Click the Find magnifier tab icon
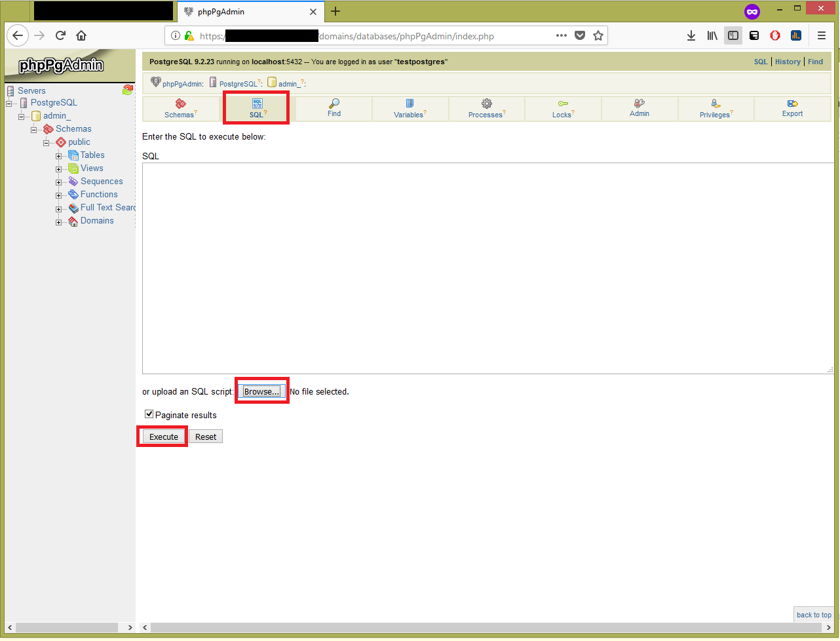Screen dimensions: 840x641 click(x=334, y=104)
